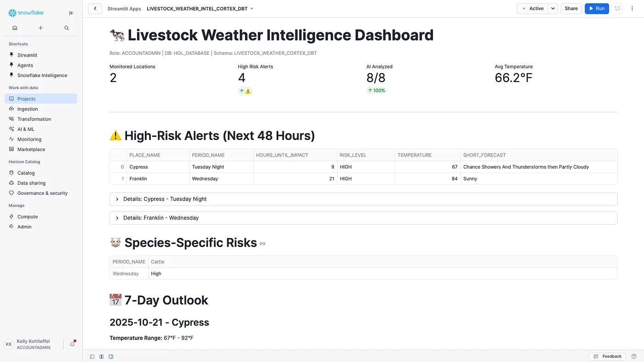Viewport: 644px width, 362px height.
Task: Show left pane only layout toggle
Action: (92, 356)
